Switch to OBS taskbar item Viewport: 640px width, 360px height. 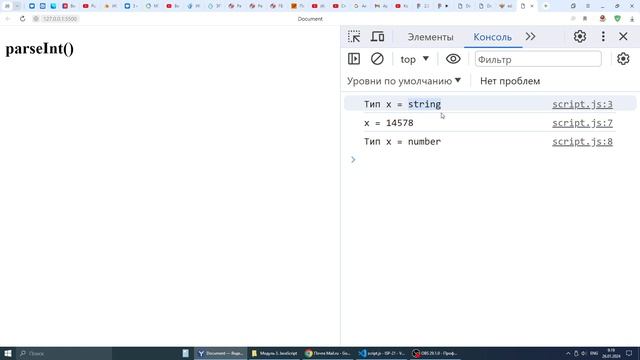(x=435, y=353)
